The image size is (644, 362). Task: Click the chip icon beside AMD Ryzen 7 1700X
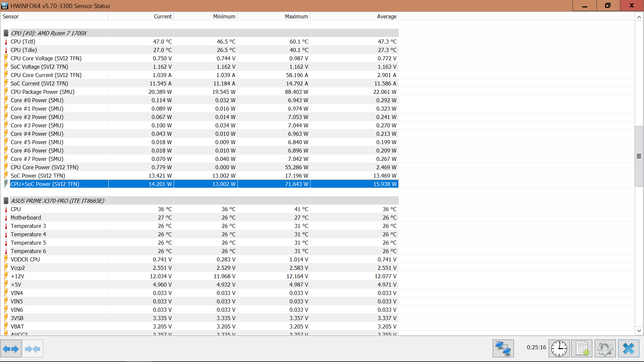[6, 33]
